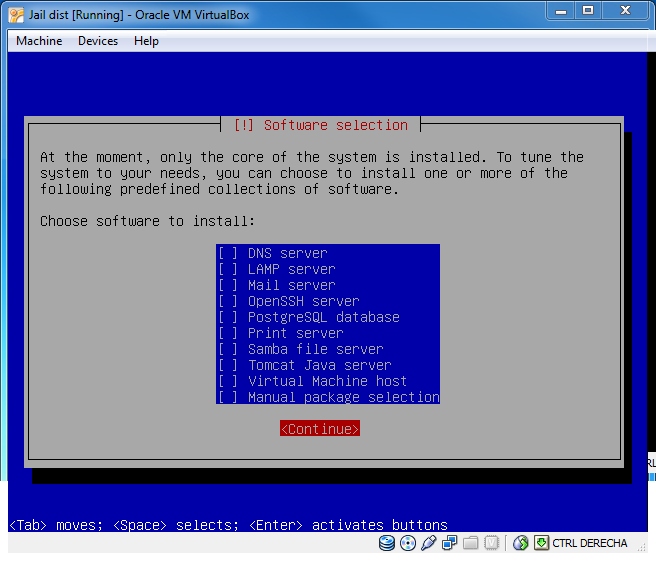
Task: Tick the PostgreSQL database checkbox
Action: pos(228,317)
